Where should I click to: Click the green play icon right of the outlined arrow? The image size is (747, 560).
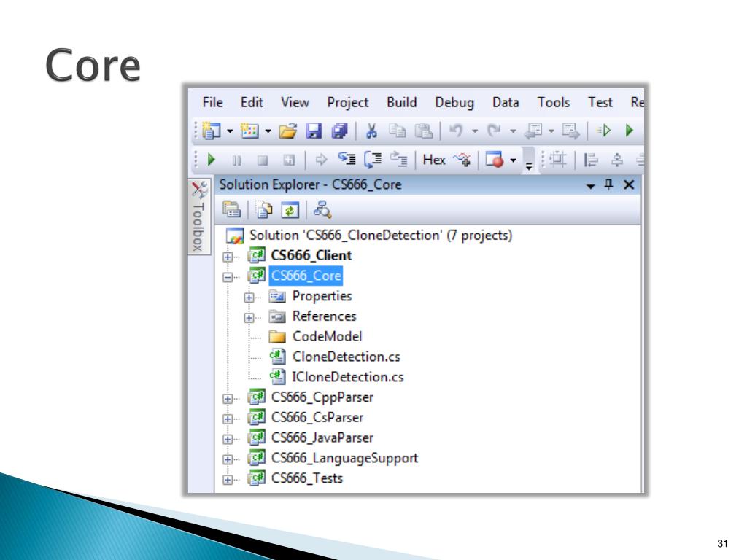tap(630, 130)
